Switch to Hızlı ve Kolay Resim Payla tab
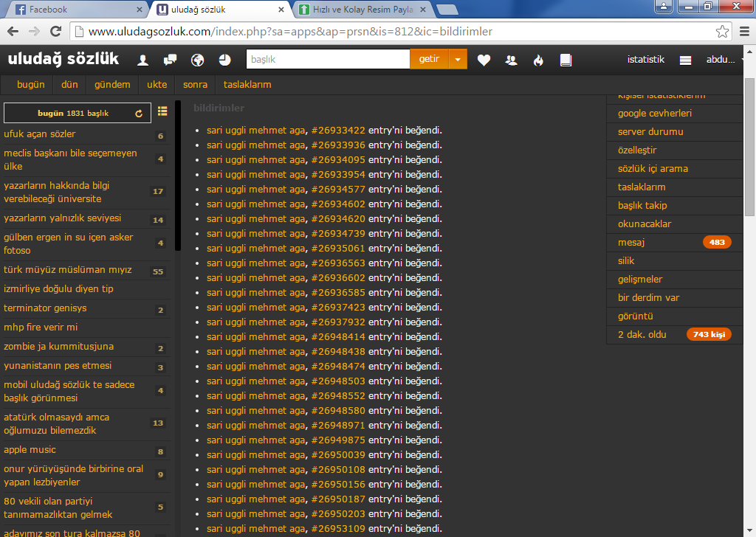 pyautogui.click(x=362, y=9)
